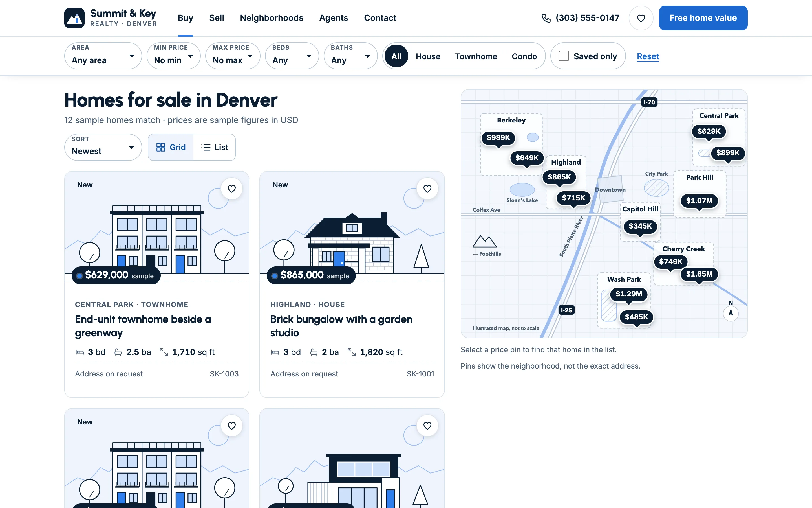Click Sloan's Lake on the map
Screen dimensions: 812x508
(x=522, y=190)
